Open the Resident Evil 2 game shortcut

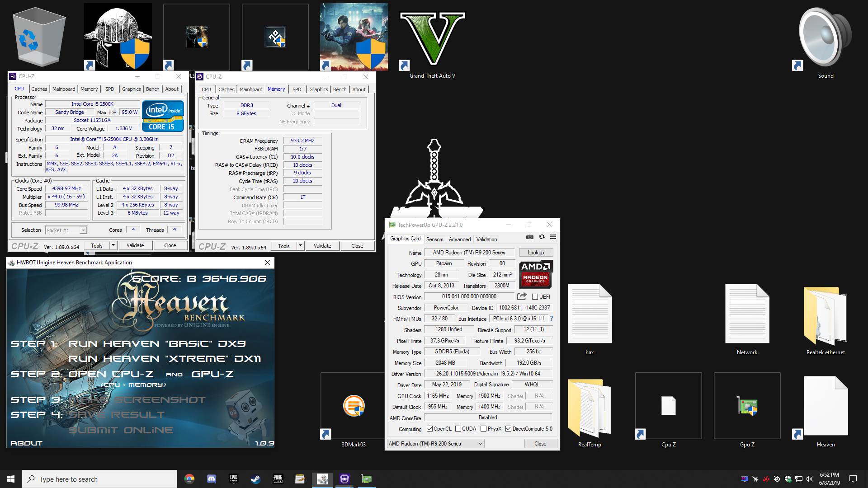(354, 37)
